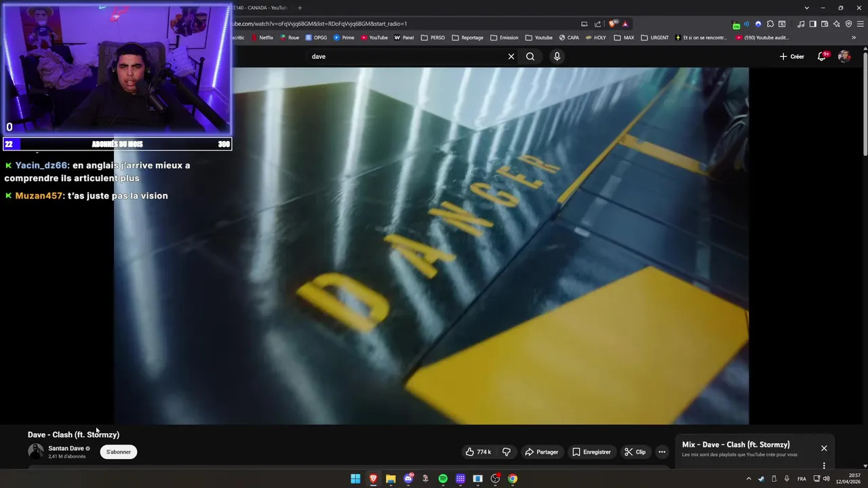The width and height of the screenshot is (868, 488).
Task: Open the media control music note icon
Action: 801,24
